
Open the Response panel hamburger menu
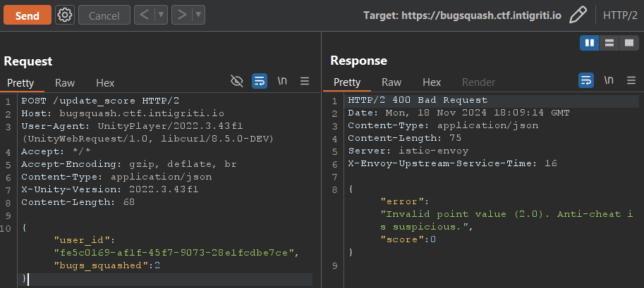631,82
